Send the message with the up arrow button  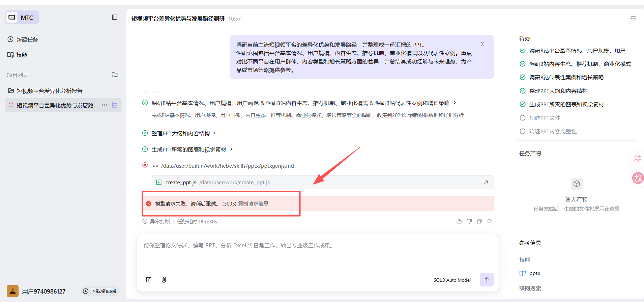point(487,280)
